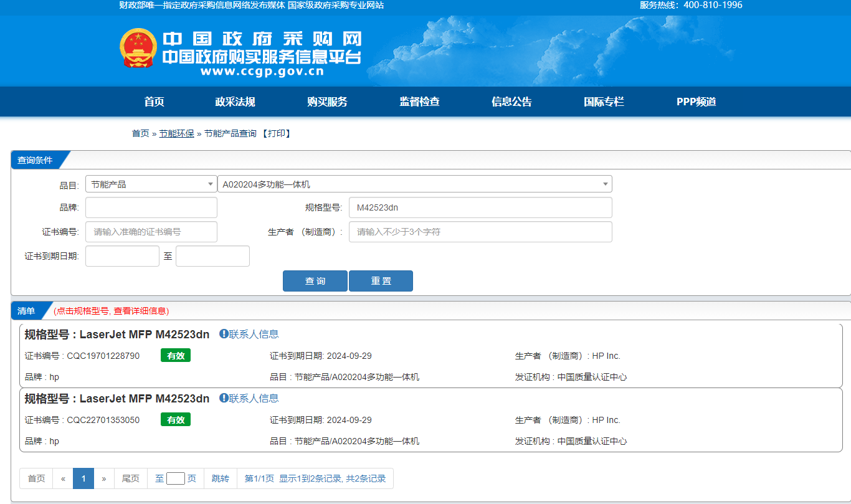Click the 查询条件 panel header

[36, 160]
